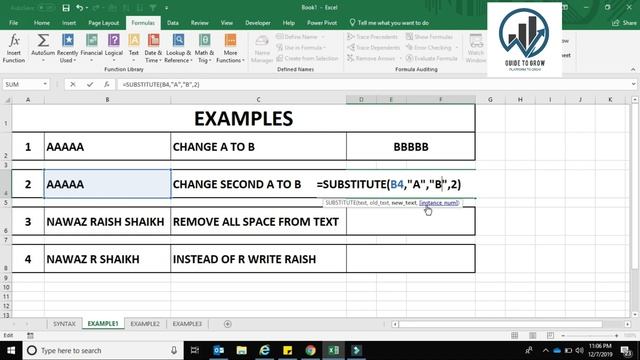Undo the last action

click(x=80, y=8)
